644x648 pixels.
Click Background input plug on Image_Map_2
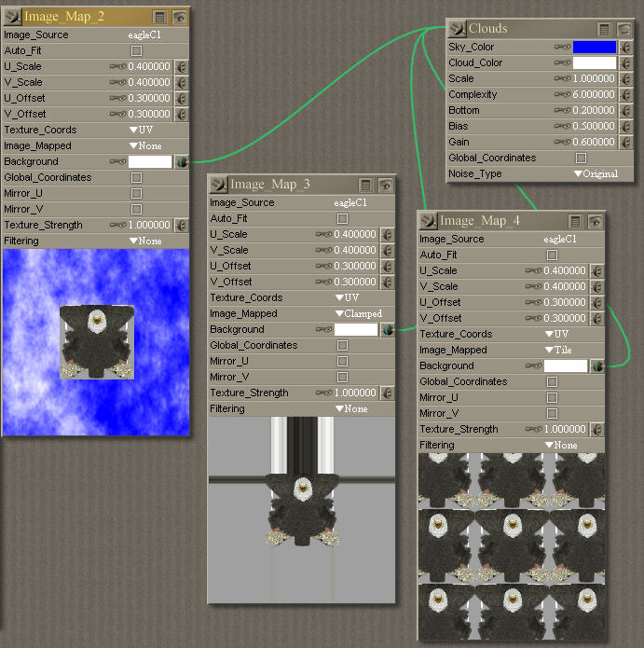click(x=182, y=162)
